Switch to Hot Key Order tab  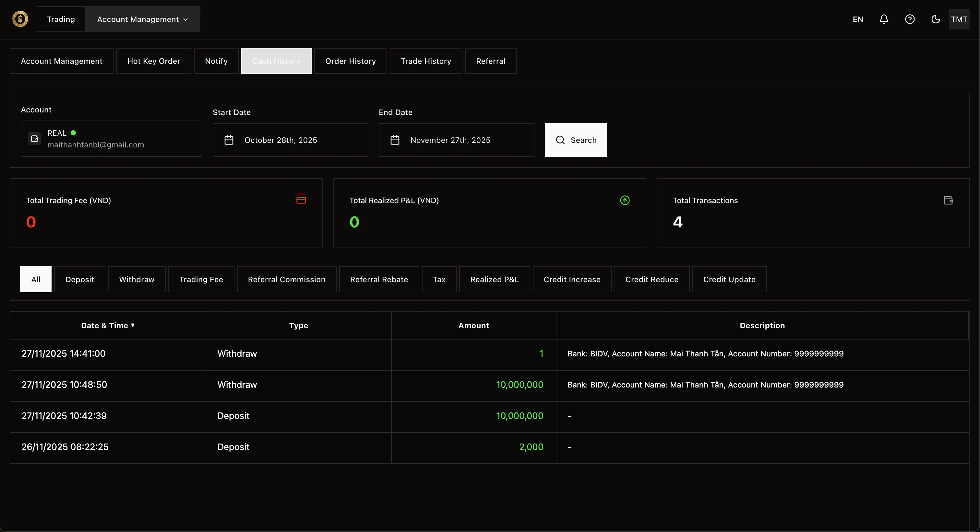coord(153,61)
